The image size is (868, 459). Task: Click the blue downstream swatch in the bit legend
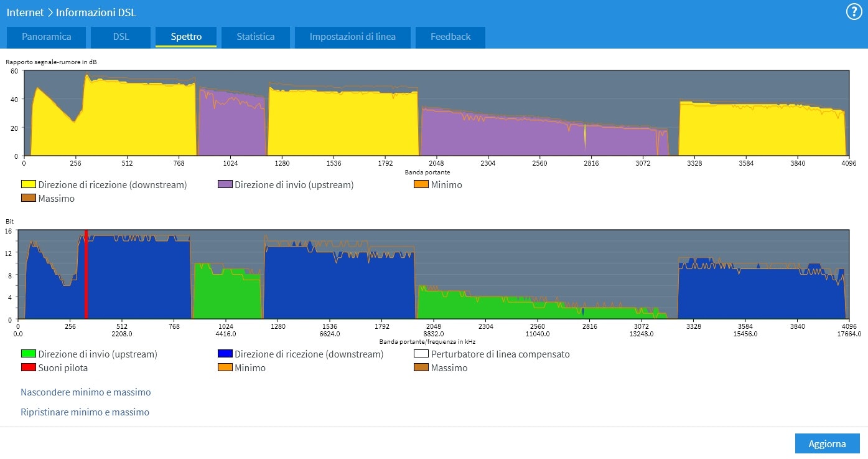(225, 354)
